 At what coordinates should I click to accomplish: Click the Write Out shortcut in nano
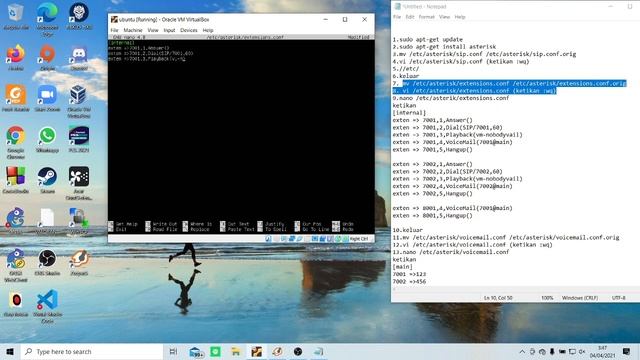162,224
